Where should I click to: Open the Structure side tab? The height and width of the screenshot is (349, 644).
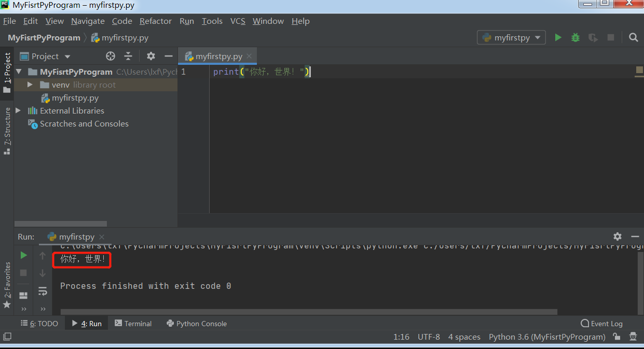click(7, 131)
